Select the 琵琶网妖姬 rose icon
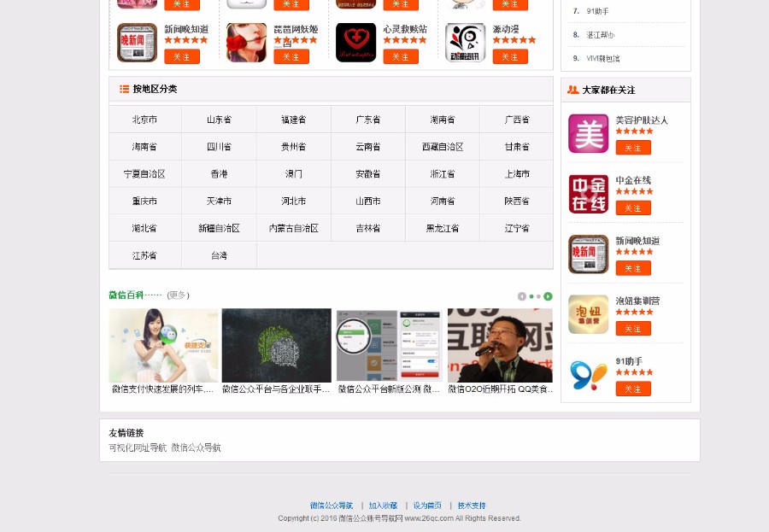Viewport: 769px width, 532px height. point(246,42)
